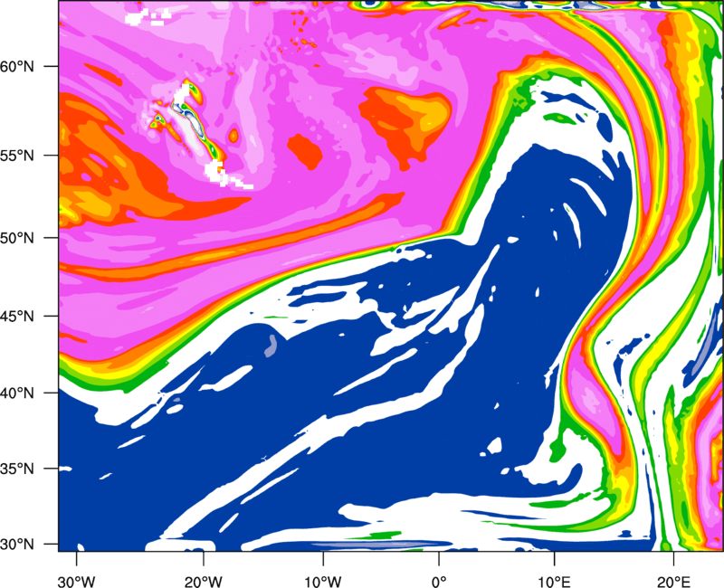The image size is (724, 588).
Task: Click the 60°N latitude label
Action: 17,66
